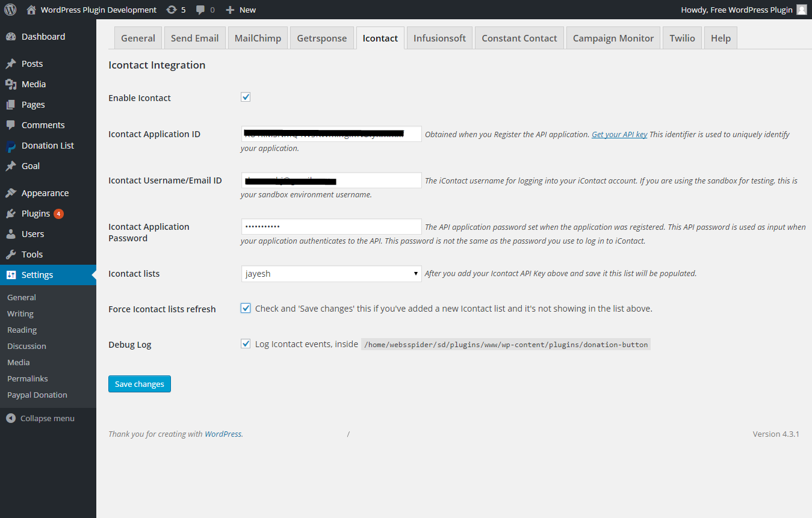Image resolution: width=812 pixels, height=518 pixels.
Task: Open the Reading settings submenu
Action: [x=22, y=330]
